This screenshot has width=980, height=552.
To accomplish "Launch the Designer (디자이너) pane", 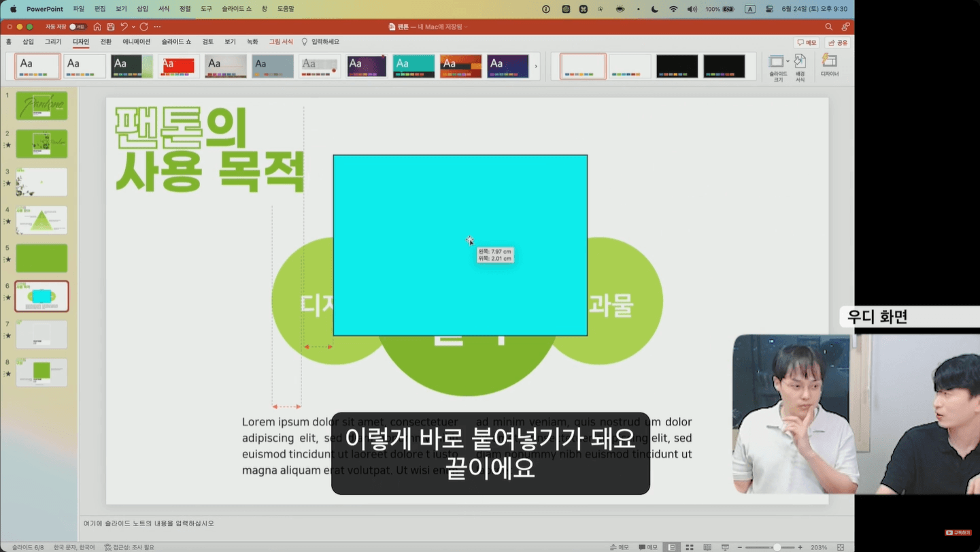I will (830, 65).
